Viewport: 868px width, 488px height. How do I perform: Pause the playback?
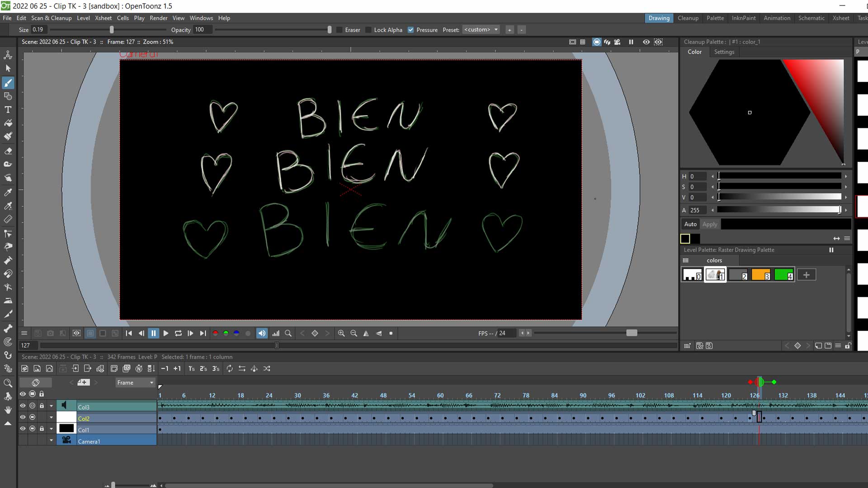point(154,333)
